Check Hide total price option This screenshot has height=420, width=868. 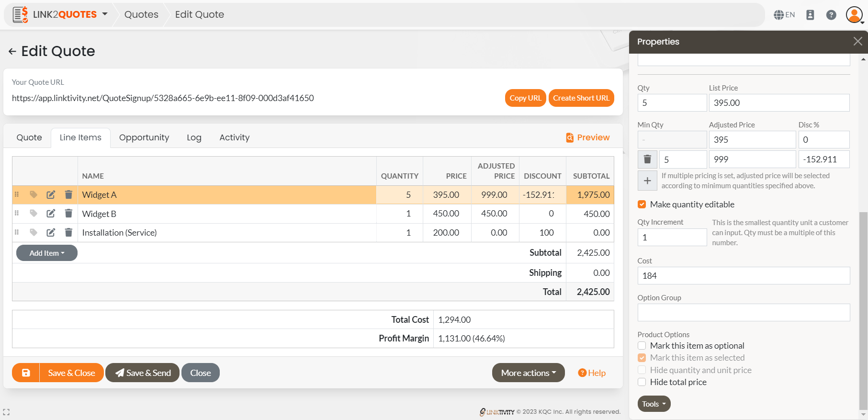(642, 382)
